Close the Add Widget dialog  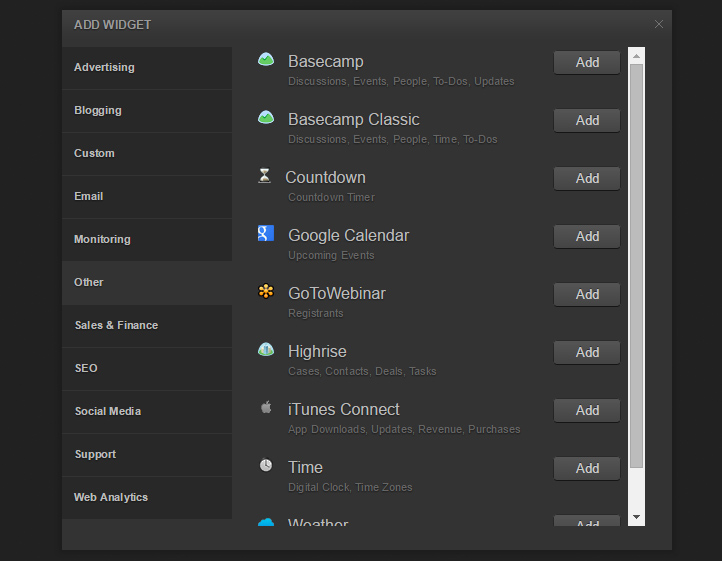coord(659,24)
